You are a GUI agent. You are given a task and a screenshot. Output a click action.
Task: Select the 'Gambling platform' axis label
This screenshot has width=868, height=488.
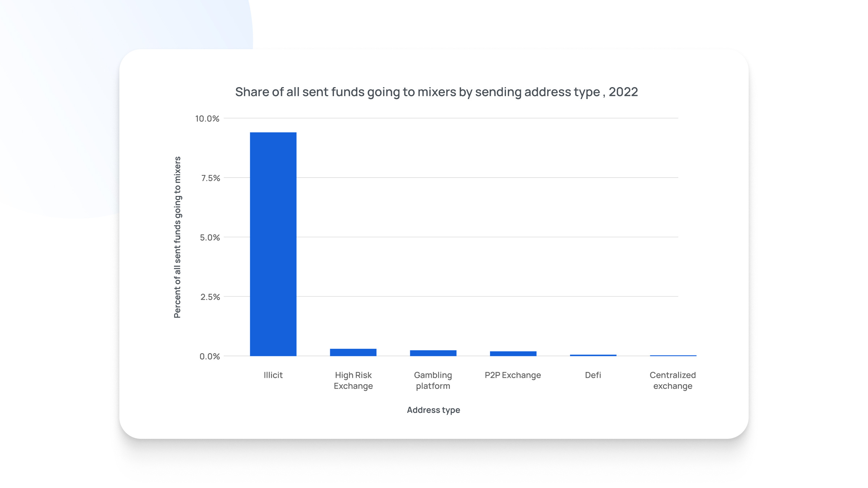point(433,381)
